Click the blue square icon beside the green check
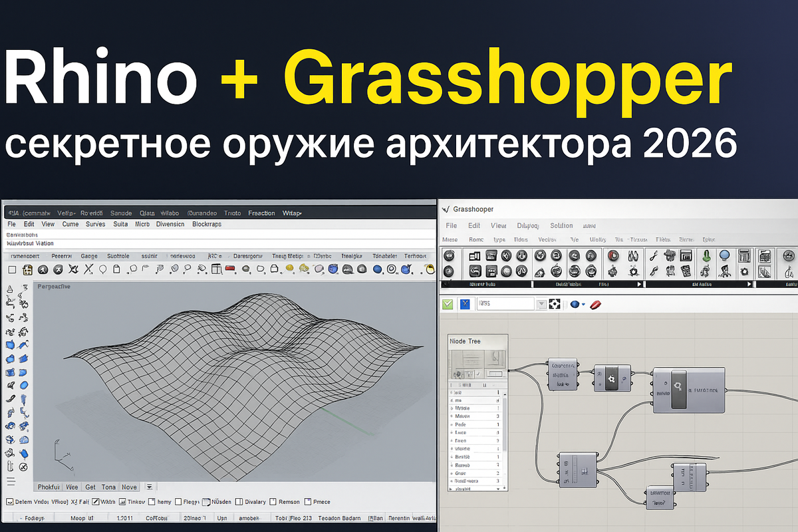Viewport: 798px width, 532px height. coord(465,304)
